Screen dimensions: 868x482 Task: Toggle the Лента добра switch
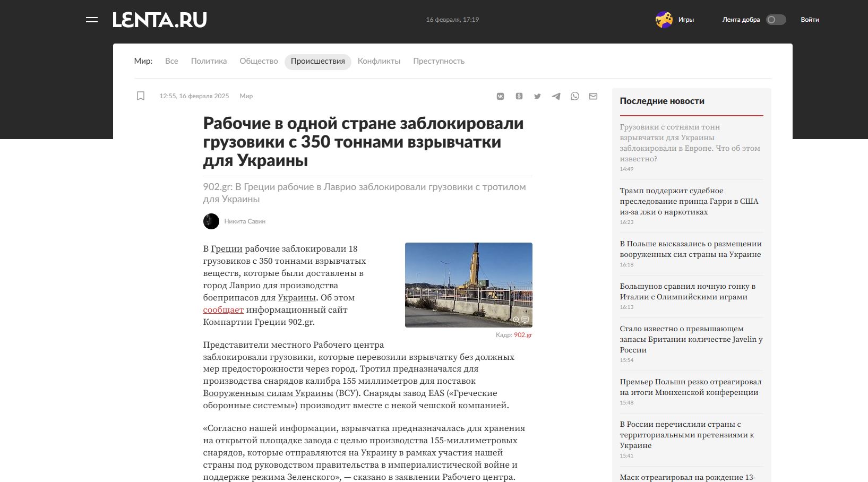click(x=775, y=20)
